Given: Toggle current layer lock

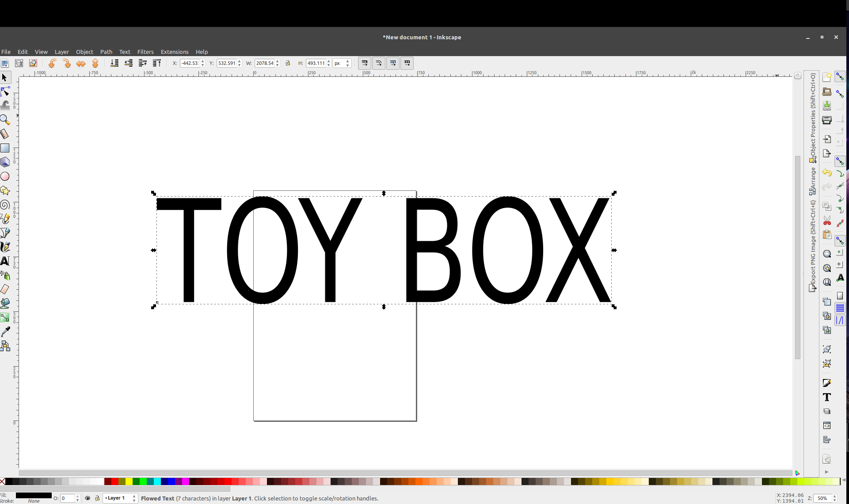Looking at the screenshot, I should 97,498.
